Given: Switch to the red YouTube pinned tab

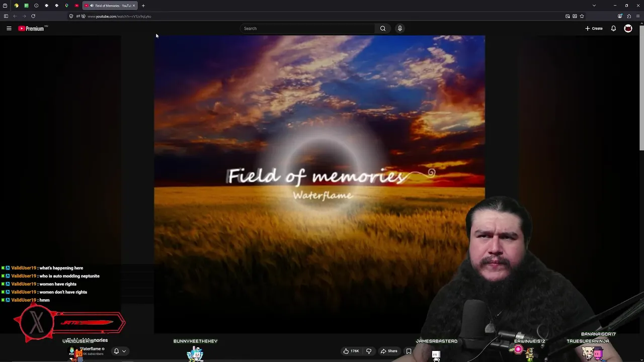Looking at the screenshot, I should point(76,6).
